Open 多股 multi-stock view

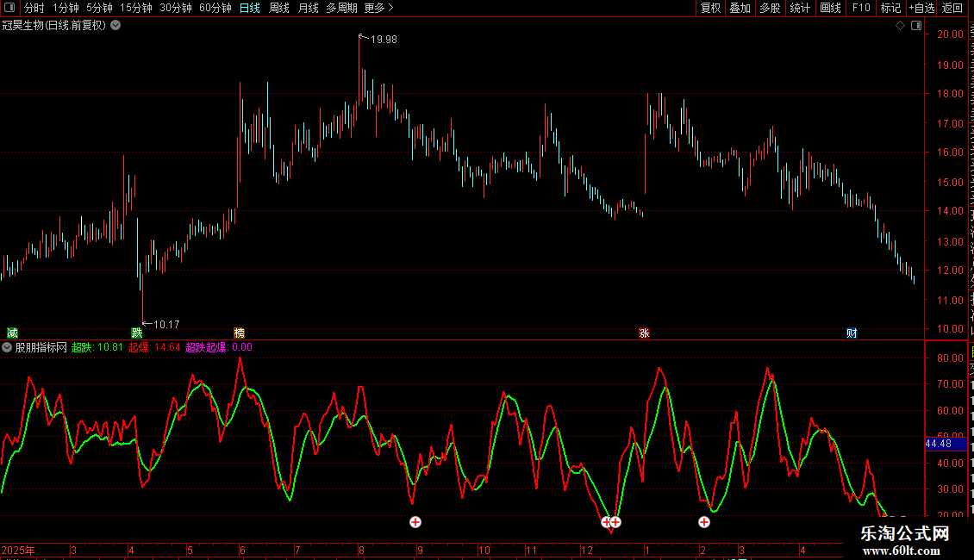(770, 8)
